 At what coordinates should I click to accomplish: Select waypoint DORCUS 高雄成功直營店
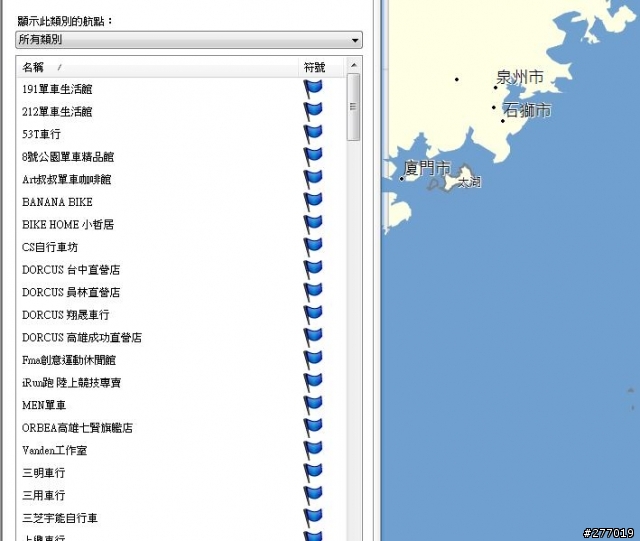[82, 337]
